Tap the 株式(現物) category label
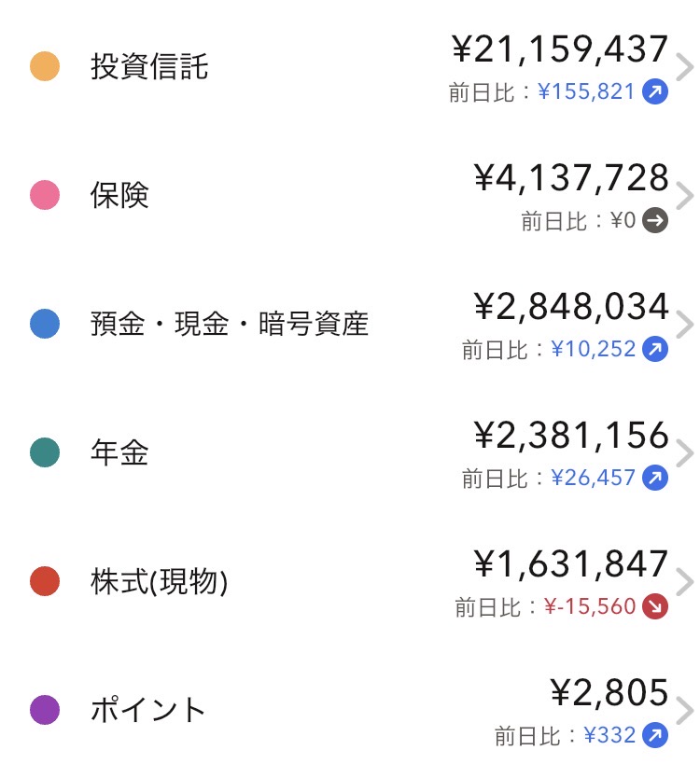The height and width of the screenshot is (778, 700). tap(160, 582)
